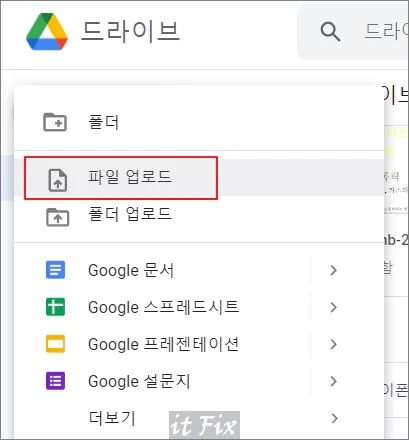Expand Google 문서 submenu arrow
Viewport: 409px width, 440px height.
[x=333, y=270]
